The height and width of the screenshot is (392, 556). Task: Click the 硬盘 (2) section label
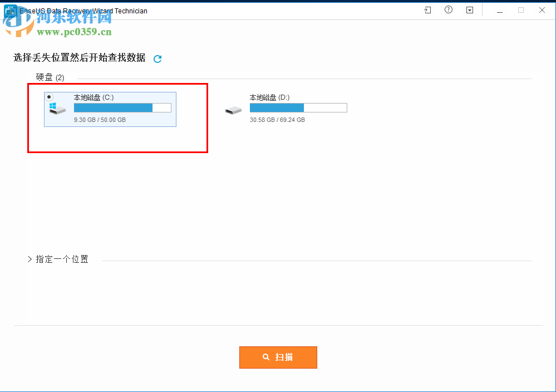(50, 77)
